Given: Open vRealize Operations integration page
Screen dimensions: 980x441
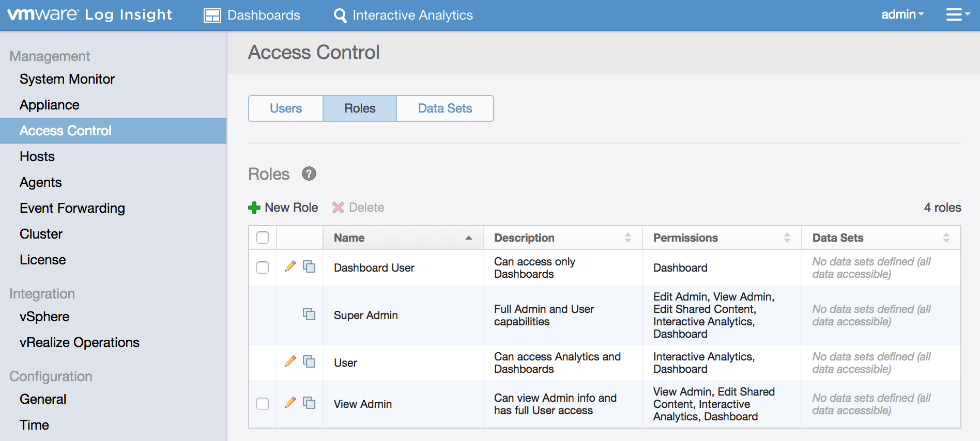Looking at the screenshot, I should pyautogui.click(x=80, y=342).
